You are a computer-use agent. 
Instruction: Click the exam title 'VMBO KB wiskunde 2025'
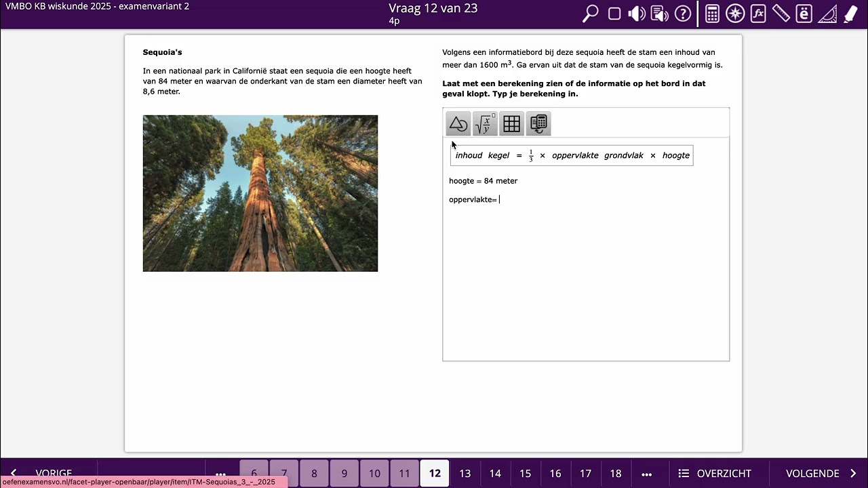(64, 6)
